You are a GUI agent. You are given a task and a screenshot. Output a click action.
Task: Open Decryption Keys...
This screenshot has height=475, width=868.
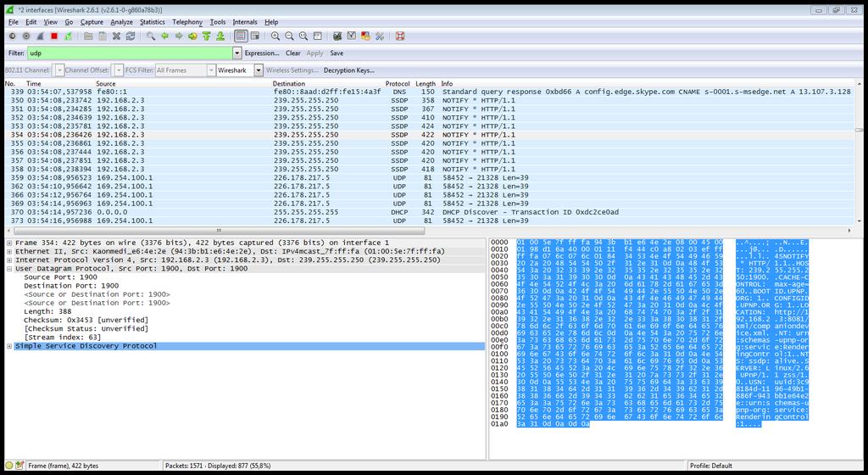click(x=348, y=70)
